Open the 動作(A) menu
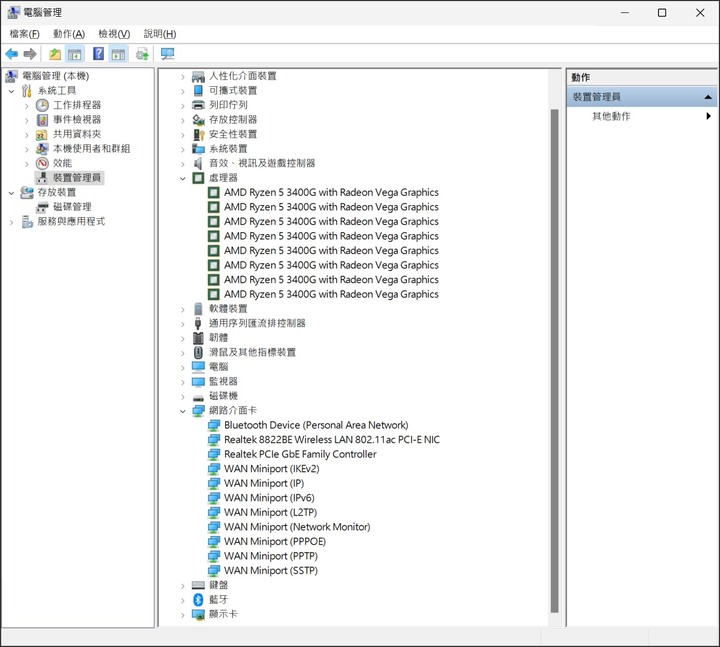 point(69,34)
